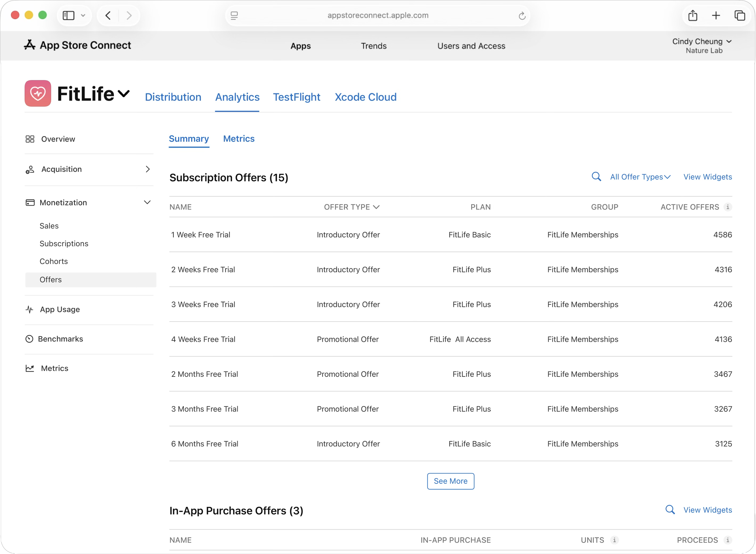The height and width of the screenshot is (554, 756).
Task: Click the Active Offers info icon
Action: [728, 207]
